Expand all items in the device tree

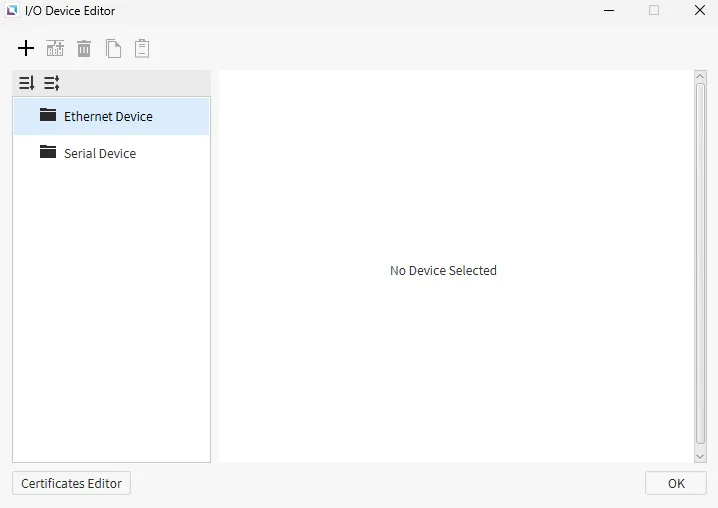tap(27, 83)
